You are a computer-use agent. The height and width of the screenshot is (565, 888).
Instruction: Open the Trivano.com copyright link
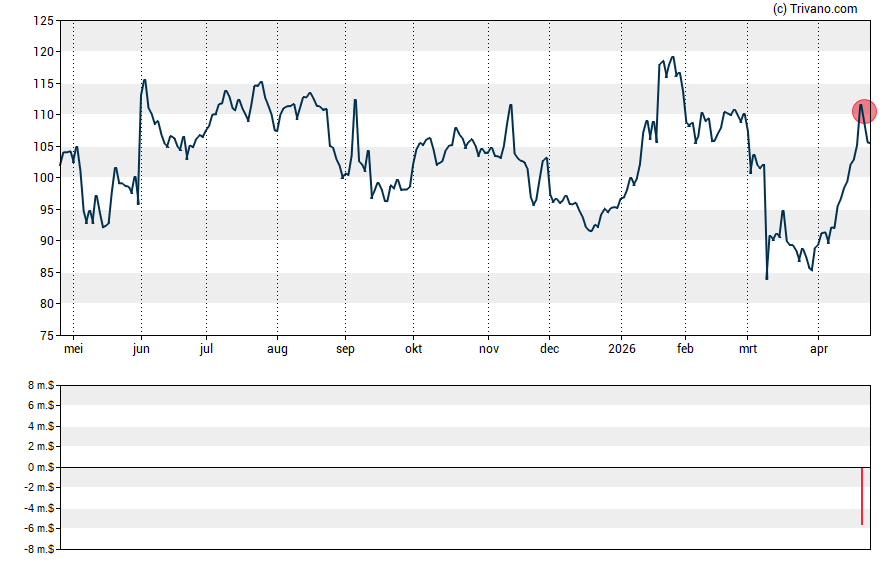(x=815, y=9)
